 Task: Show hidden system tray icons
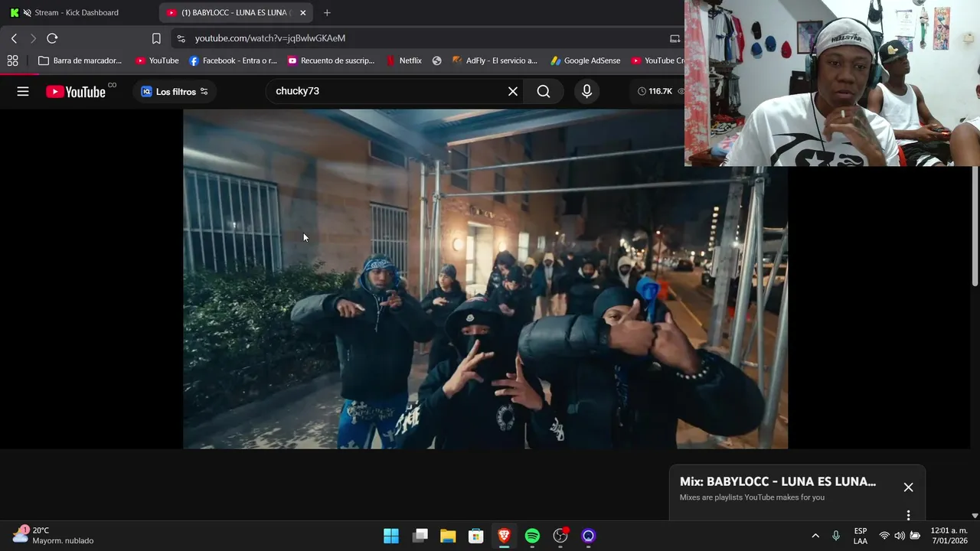tap(815, 536)
